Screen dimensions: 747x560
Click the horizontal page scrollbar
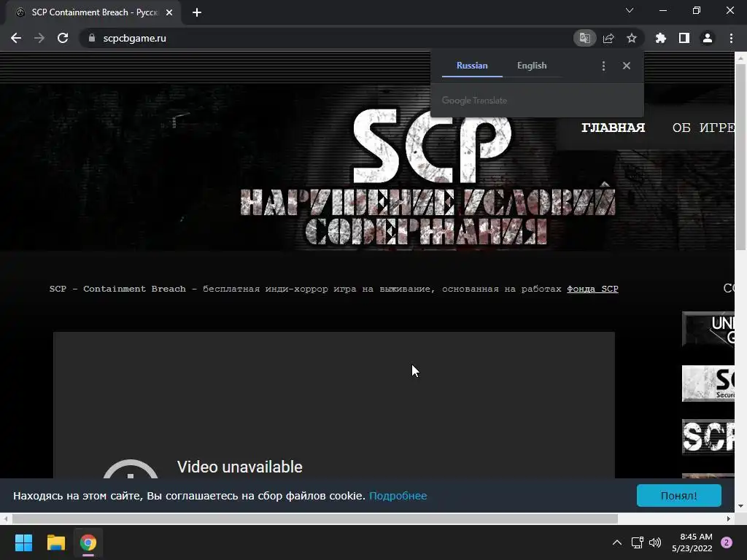tap(314, 518)
